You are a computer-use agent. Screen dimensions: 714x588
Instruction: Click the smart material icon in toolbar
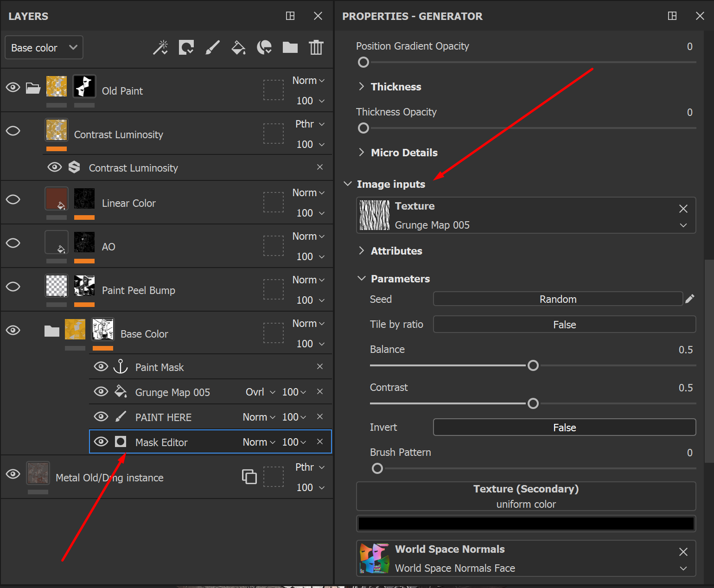[264, 47]
